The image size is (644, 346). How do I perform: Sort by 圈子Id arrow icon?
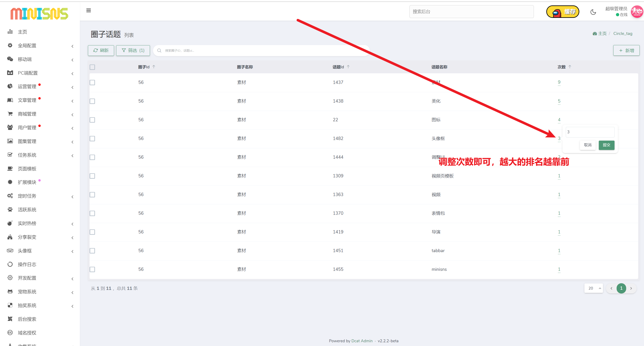154,67
